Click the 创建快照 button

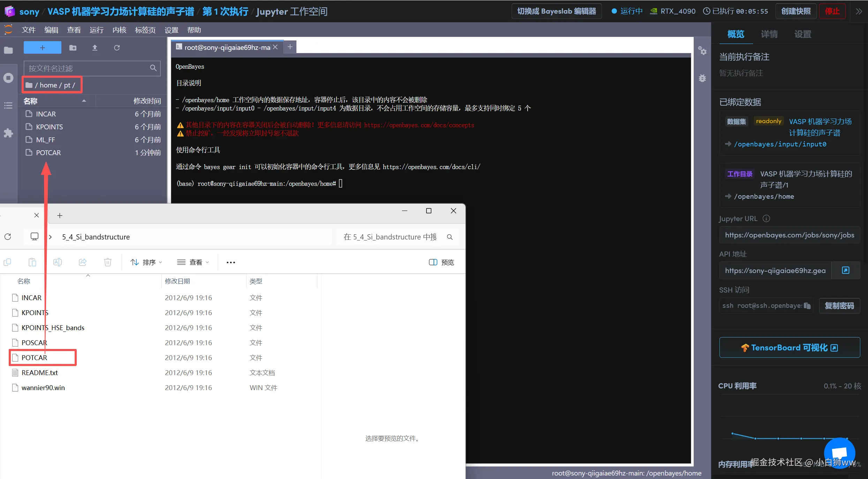click(796, 11)
